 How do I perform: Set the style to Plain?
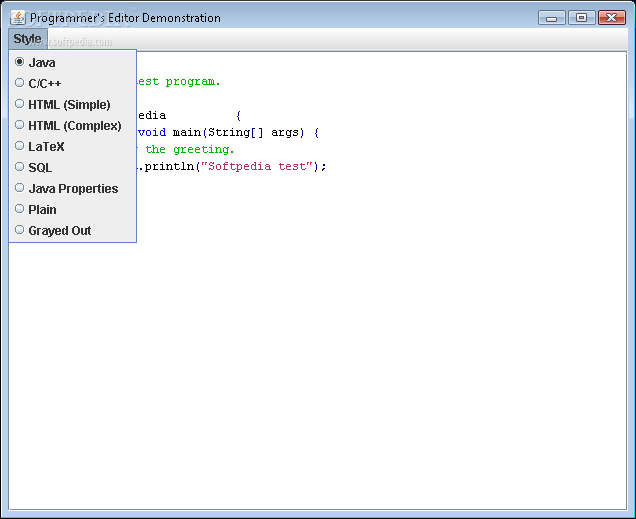pyautogui.click(x=73, y=210)
